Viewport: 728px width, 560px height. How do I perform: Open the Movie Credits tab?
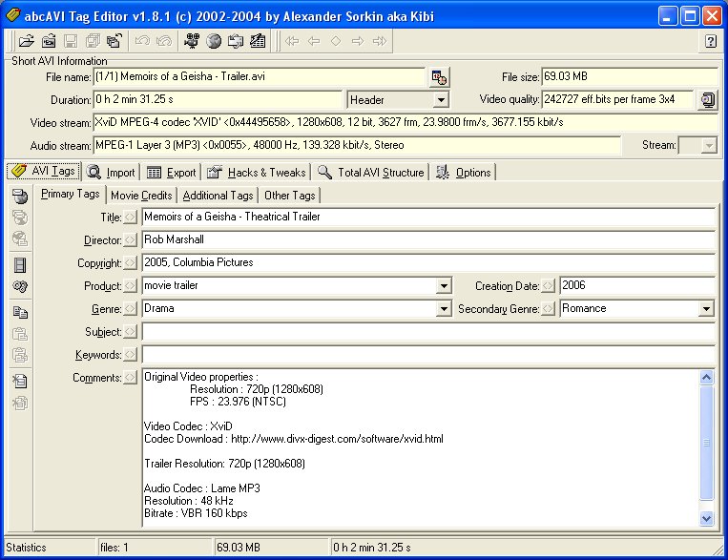pos(141,195)
